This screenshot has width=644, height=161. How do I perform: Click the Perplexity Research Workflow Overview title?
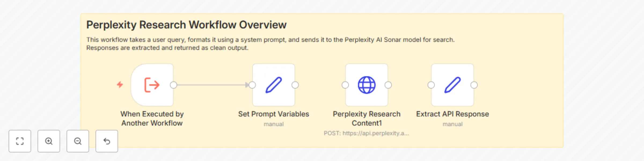coord(186,24)
